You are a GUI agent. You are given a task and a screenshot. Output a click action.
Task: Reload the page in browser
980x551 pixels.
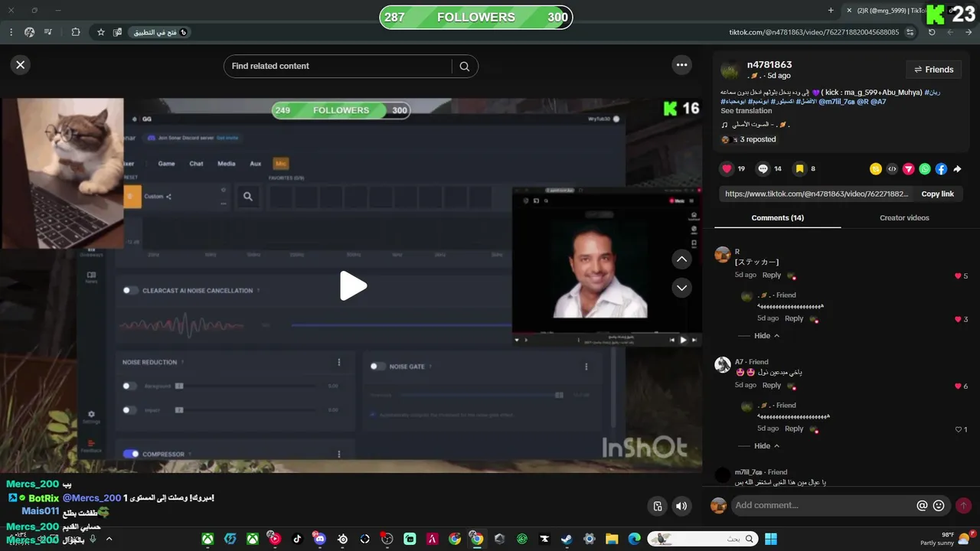point(932,32)
